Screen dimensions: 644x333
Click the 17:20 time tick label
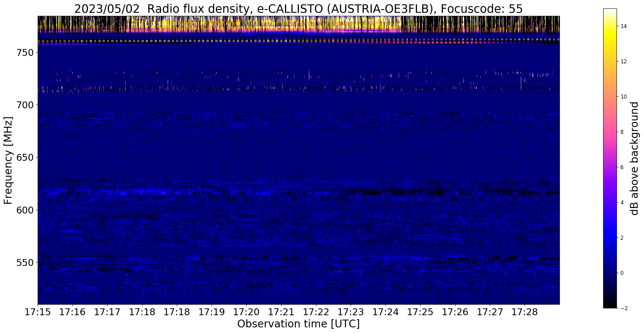click(247, 312)
